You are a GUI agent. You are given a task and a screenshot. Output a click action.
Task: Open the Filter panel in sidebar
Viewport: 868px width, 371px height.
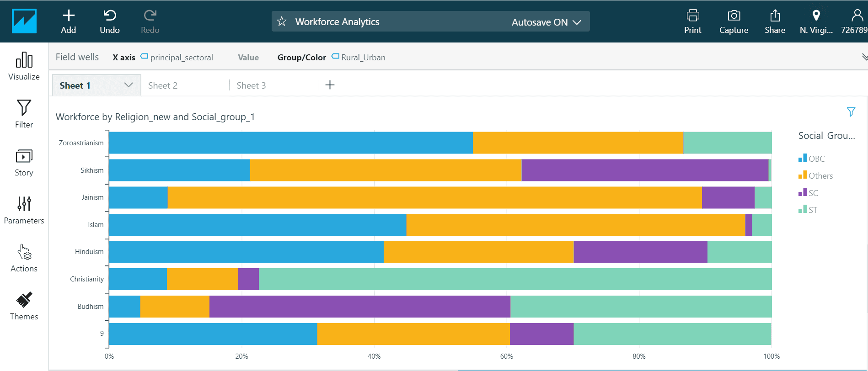[24, 114]
